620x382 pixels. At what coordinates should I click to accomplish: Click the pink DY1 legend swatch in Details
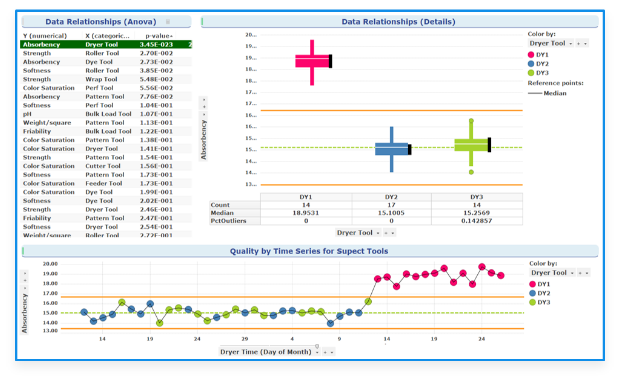(531, 55)
